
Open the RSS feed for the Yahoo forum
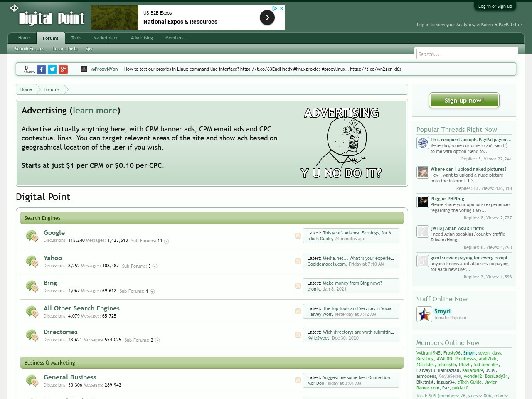pos(298,261)
